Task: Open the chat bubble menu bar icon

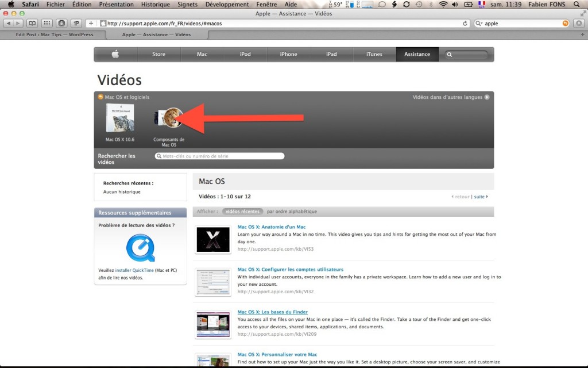Action: (382, 5)
